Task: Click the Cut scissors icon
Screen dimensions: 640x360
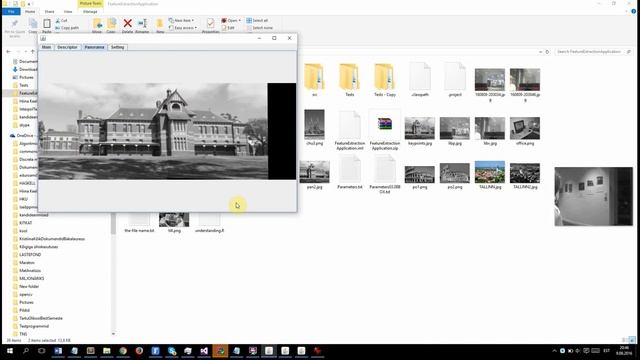Action: [58, 20]
